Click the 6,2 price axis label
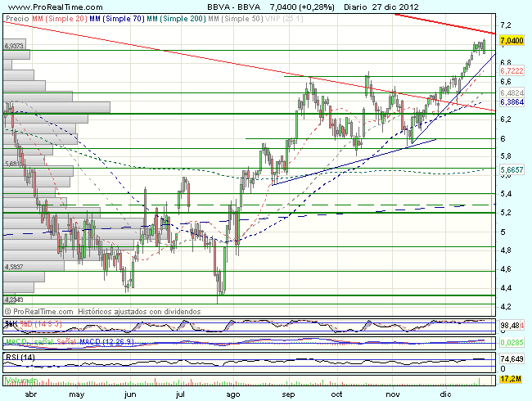This screenshot has height=401, width=532. 505,119
